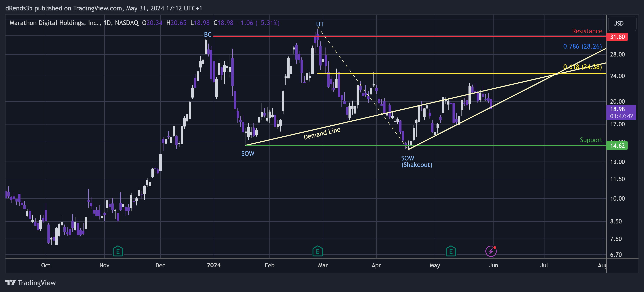Click the 24.00 price axis value
This screenshot has height=292, width=644.
(617, 76)
